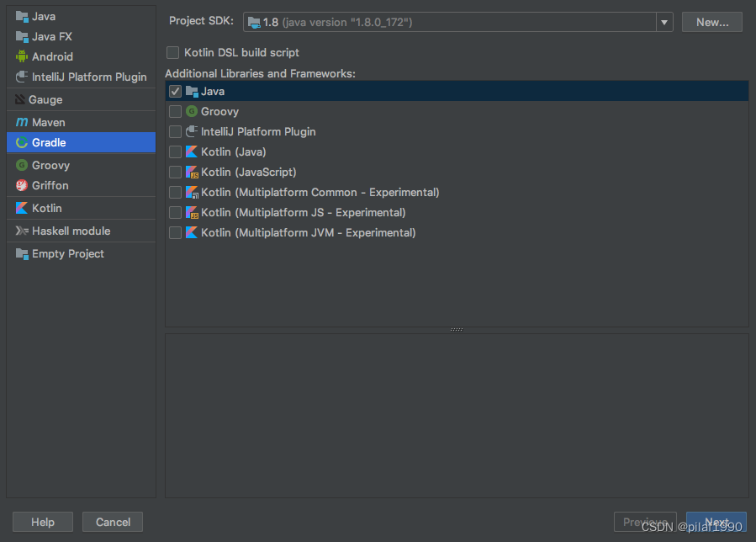Click the Groovy icon in sidebar
Viewport: 756px width, 542px height.
point(22,165)
